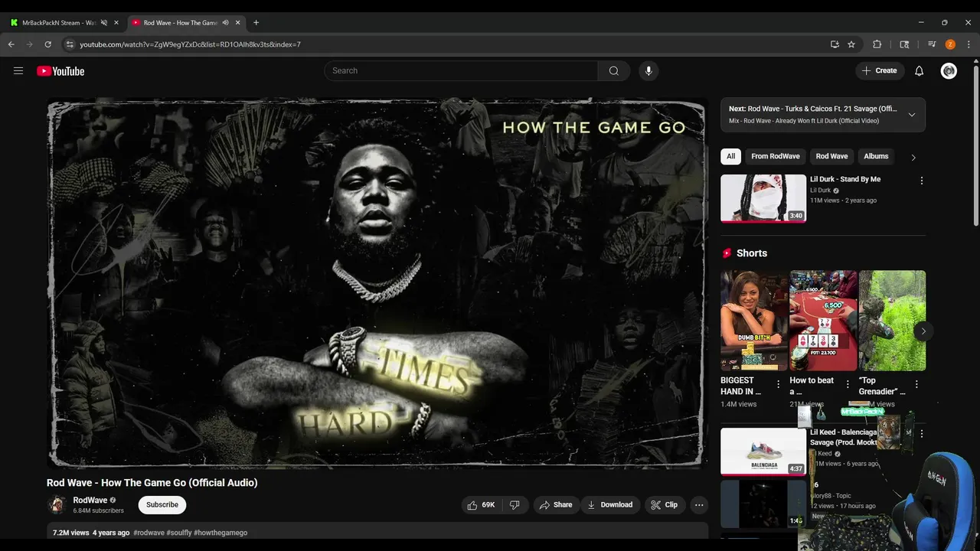Mute the Rod Wave tab audio icon
The height and width of the screenshot is (551, 980).
pos(225,23)
